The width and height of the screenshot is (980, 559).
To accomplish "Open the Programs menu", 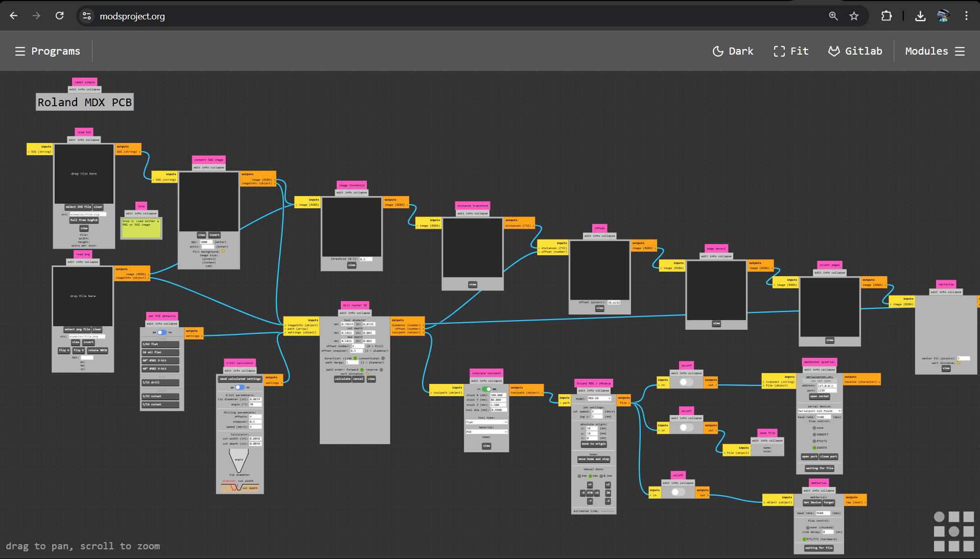I will (x=48, y=51).
